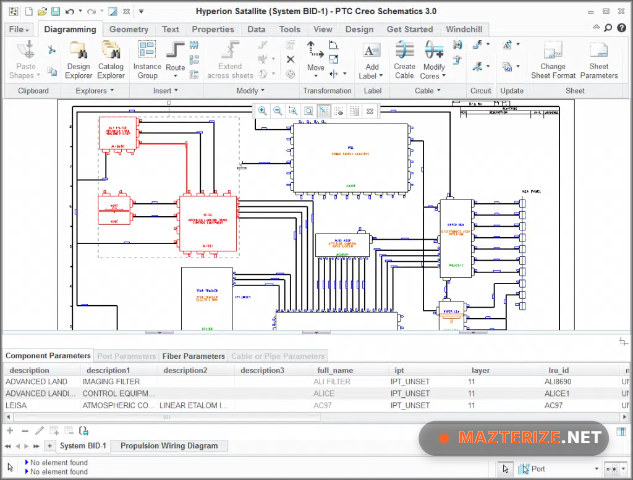633x480 pixels.
Task: Switch to Propulsion Wiring Diagram sheet tab
Action: click(169, 446)
